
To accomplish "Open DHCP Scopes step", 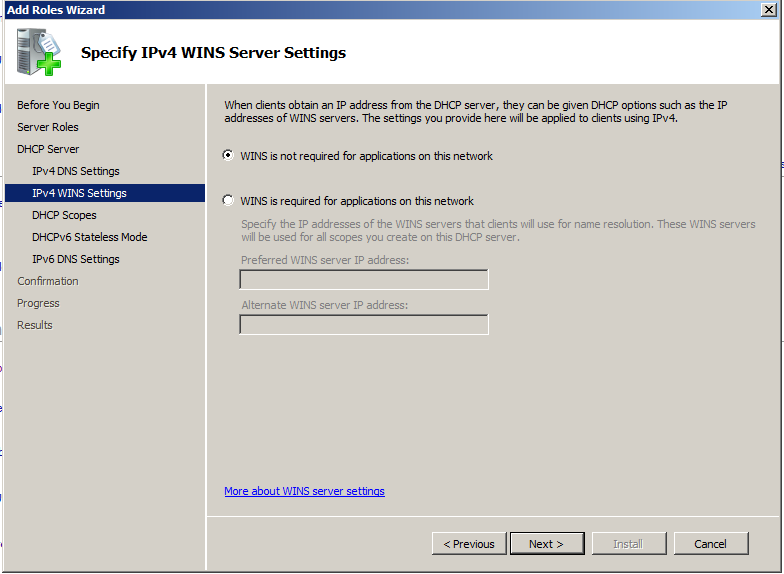I will click(x=64, y=215).
